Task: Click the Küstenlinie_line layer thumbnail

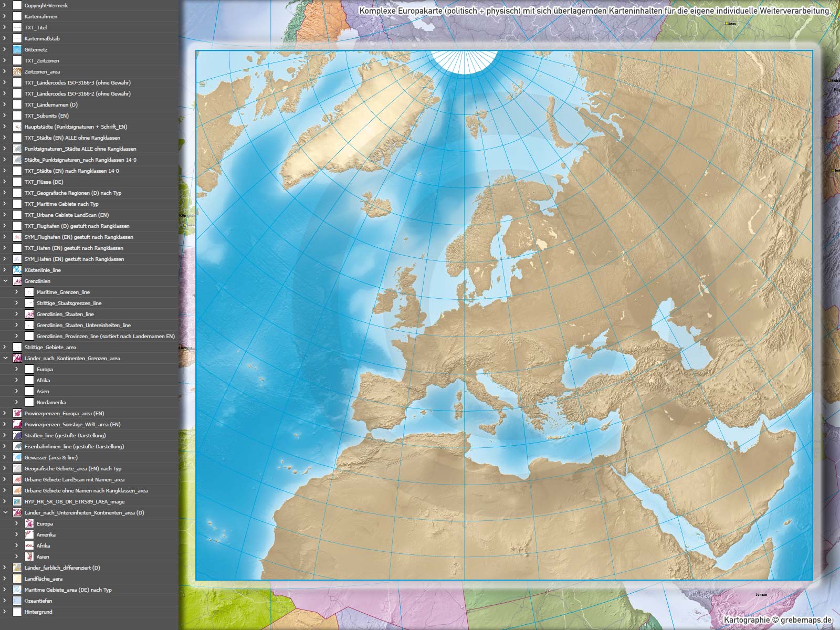Action: (x=17, y=270)
